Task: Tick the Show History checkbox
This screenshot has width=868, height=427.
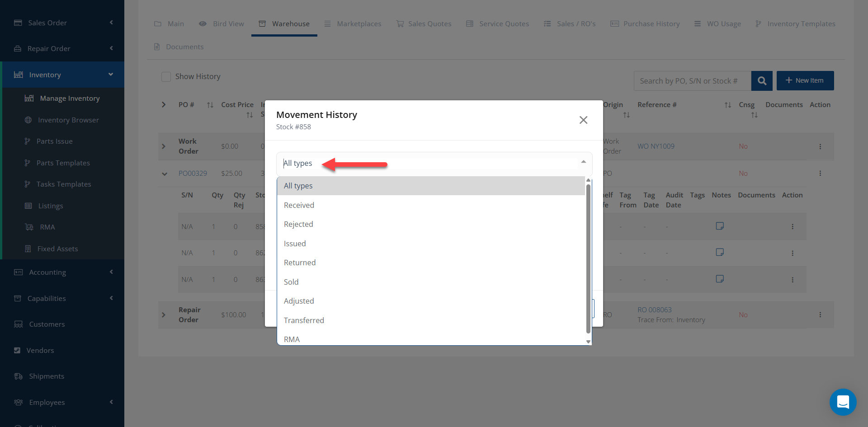Action: coord(166,76)
